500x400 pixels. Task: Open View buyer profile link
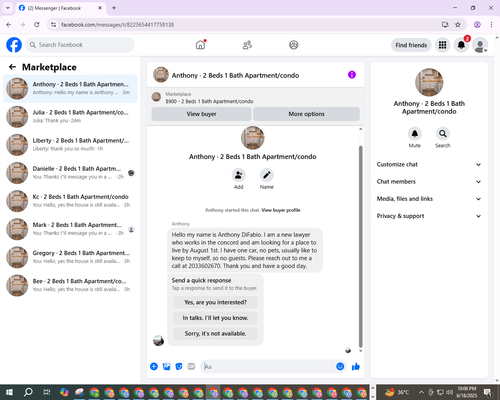click(281, 210)
